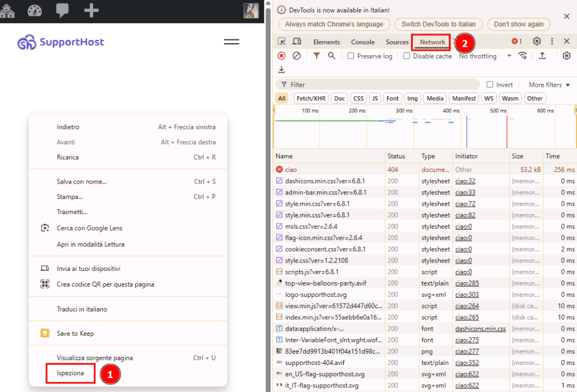Filter requests by Media

pyautogui.click(x=435, y=98)
